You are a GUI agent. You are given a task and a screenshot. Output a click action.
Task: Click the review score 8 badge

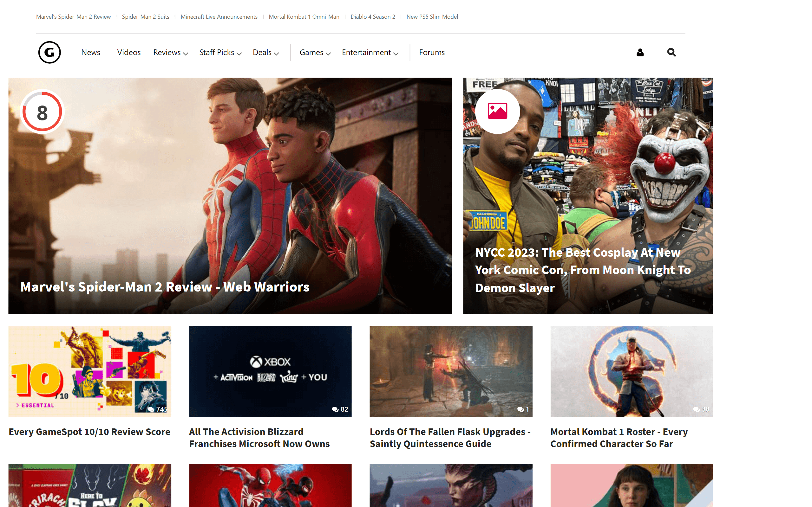coord(42,112)
